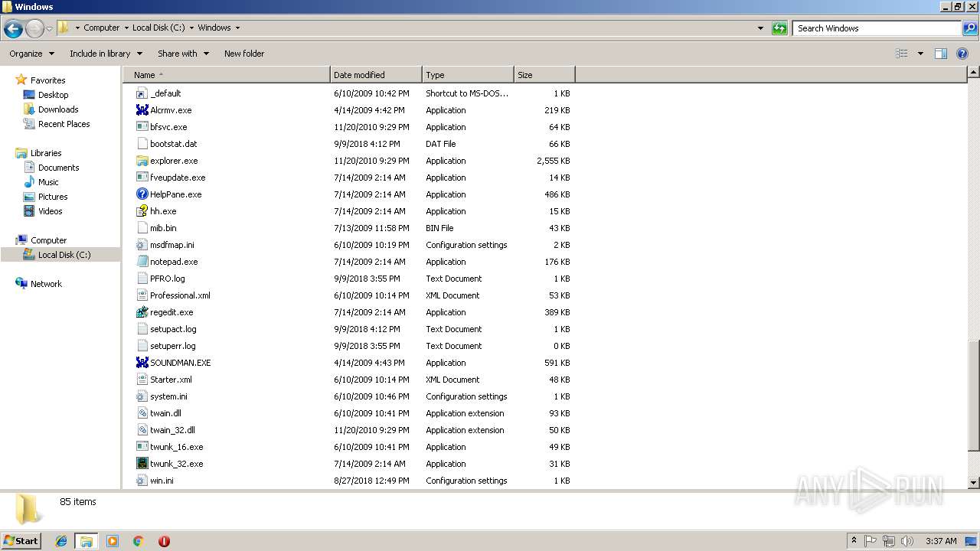
Task: Select the Alcrmv.exe file icon
Action: [142, 110]
